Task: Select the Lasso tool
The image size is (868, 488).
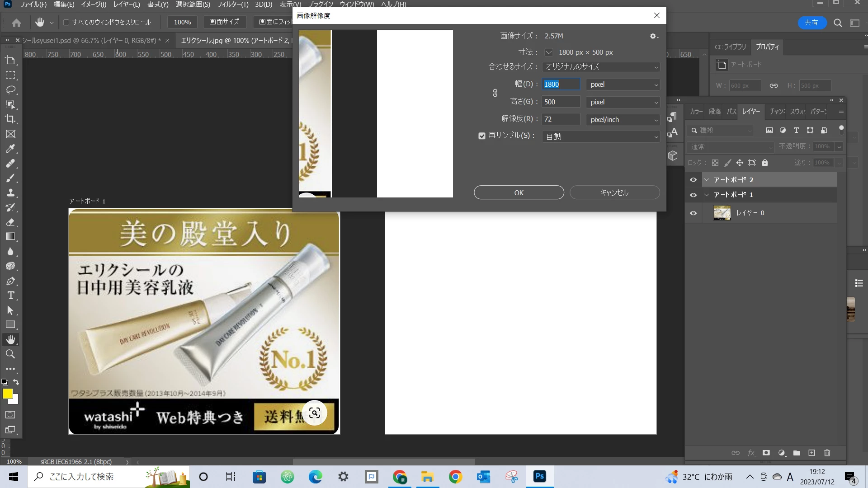Action: 10,89
